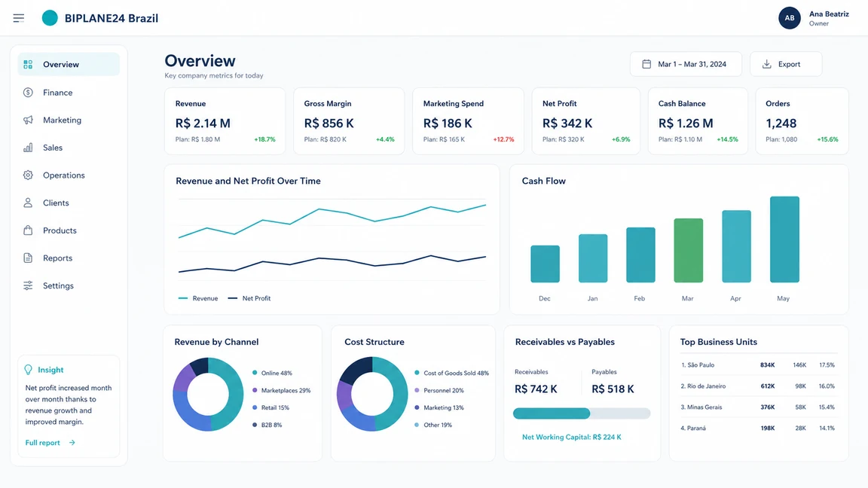Select the Paraná business unit row
Image resolution: width=868 pixels, height=488 pixels.
click(x=759, y=429)
